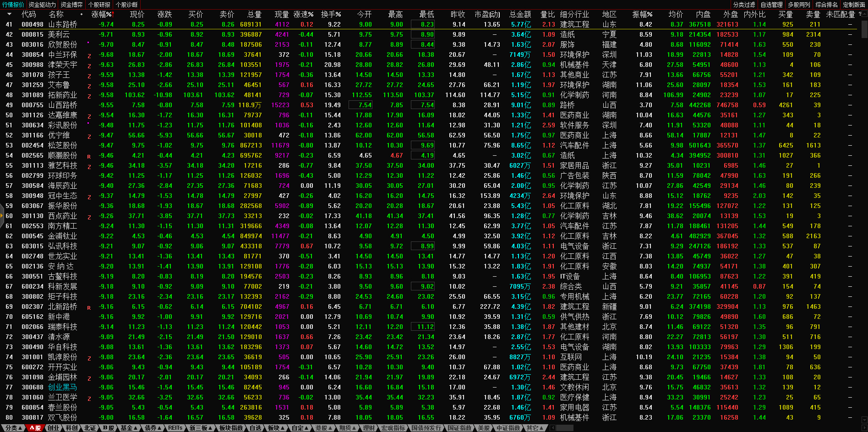
Task: Switch to the 资金驱动力 tab
Action: (42, 5)
